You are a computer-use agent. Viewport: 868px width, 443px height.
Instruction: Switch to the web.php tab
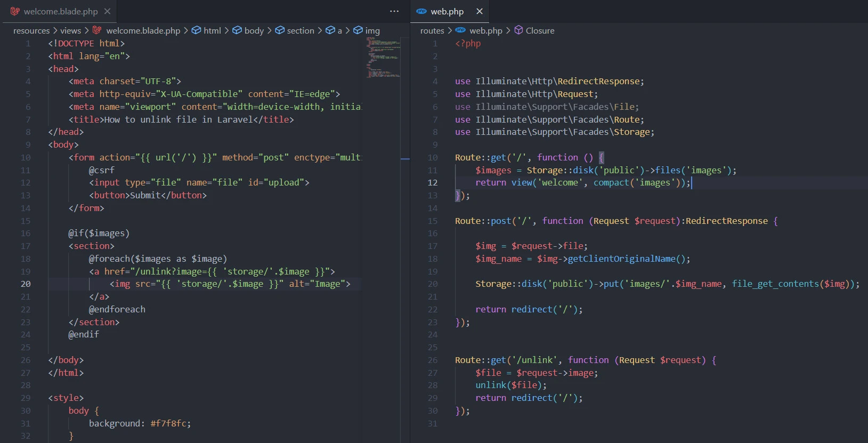(447, 11)
